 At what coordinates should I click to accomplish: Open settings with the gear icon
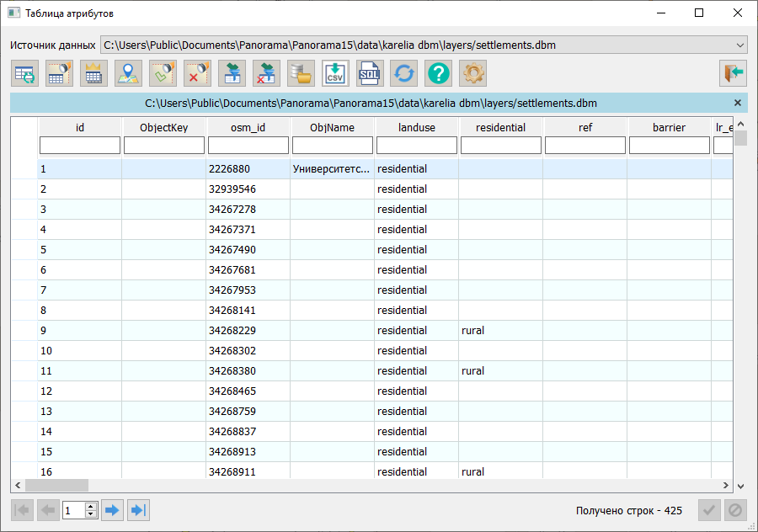pos(473,74)
